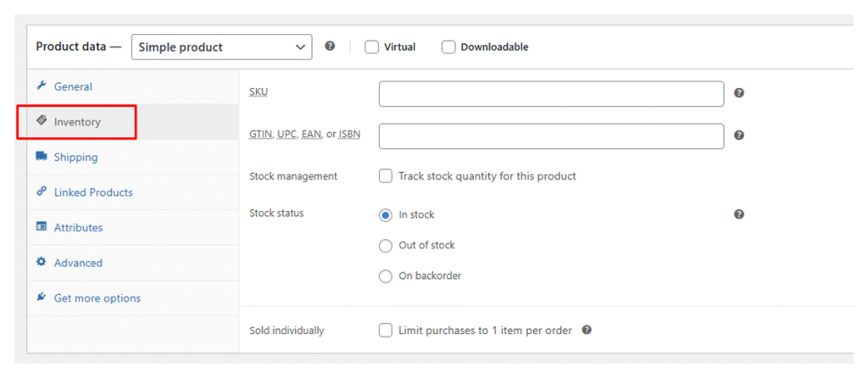The width and height of the screenshot is (868, 378).
Task: Click the help icon beside product type dropdown
Action: pyautogui.click(x=330, y=47)
